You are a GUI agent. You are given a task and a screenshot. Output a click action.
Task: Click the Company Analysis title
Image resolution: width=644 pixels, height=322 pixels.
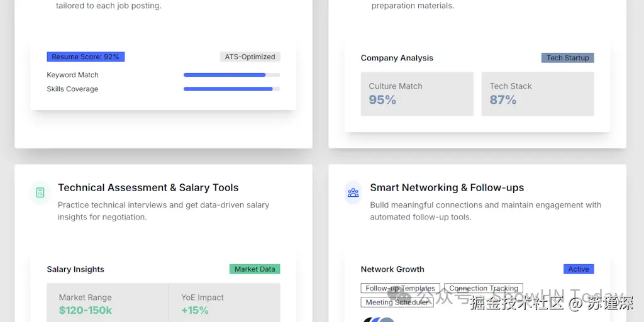(x=397, y=58)
